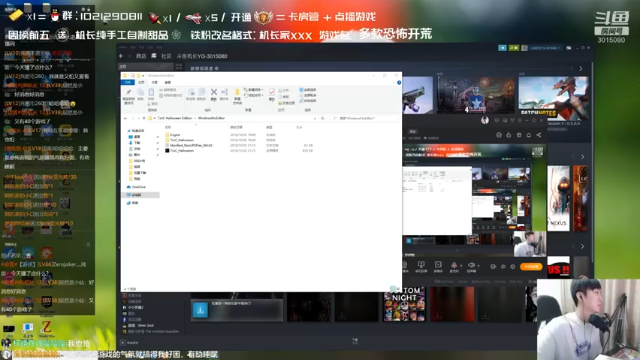The image size is (640, 360).
Task: Click Steam profile name YG-3015080
Action: tap(202, 56)
